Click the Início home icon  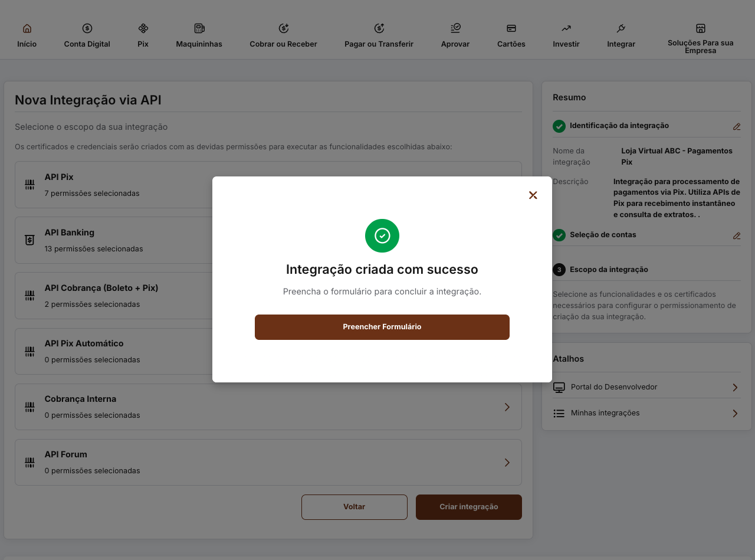click(27, 28)
